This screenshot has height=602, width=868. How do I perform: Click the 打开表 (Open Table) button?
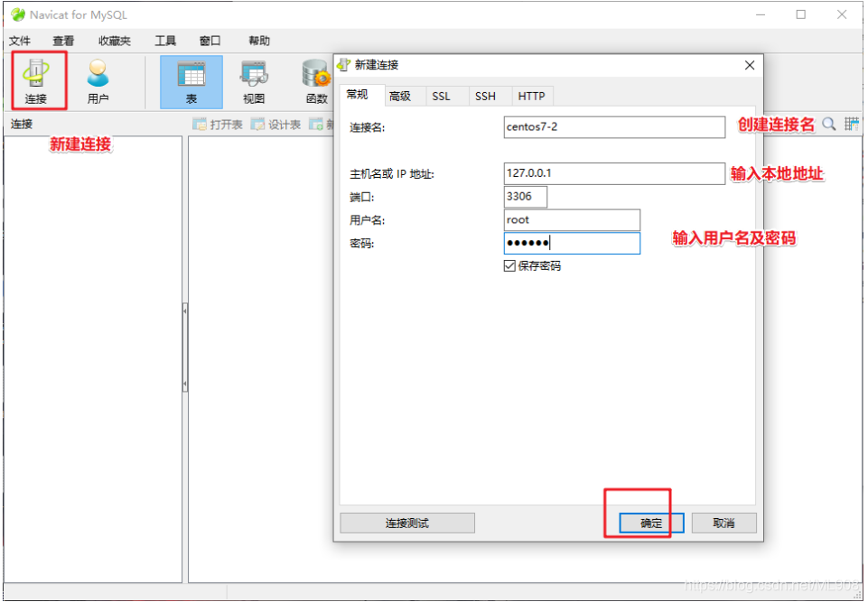218,125
